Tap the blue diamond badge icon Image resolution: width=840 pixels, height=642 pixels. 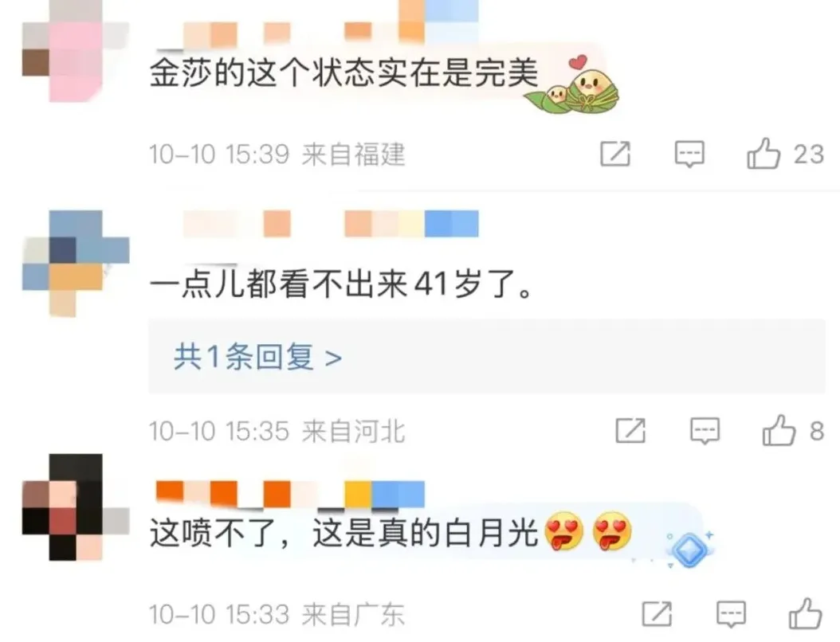pos(689,549)
